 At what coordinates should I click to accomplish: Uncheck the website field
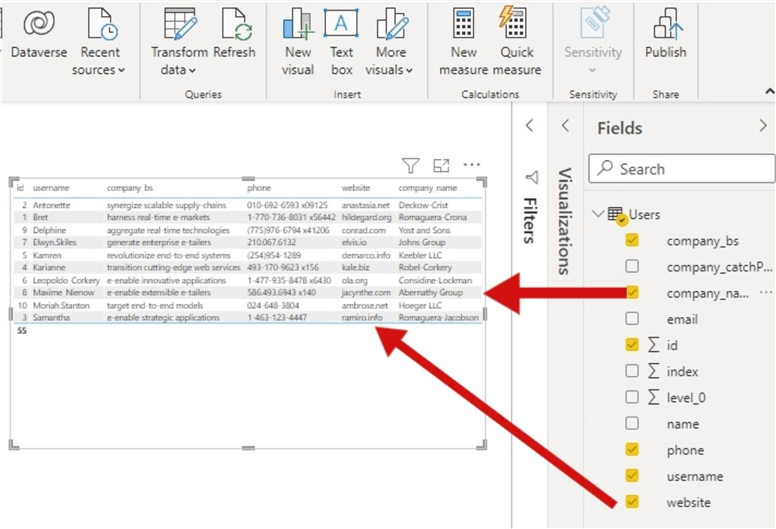pos(632,502)
